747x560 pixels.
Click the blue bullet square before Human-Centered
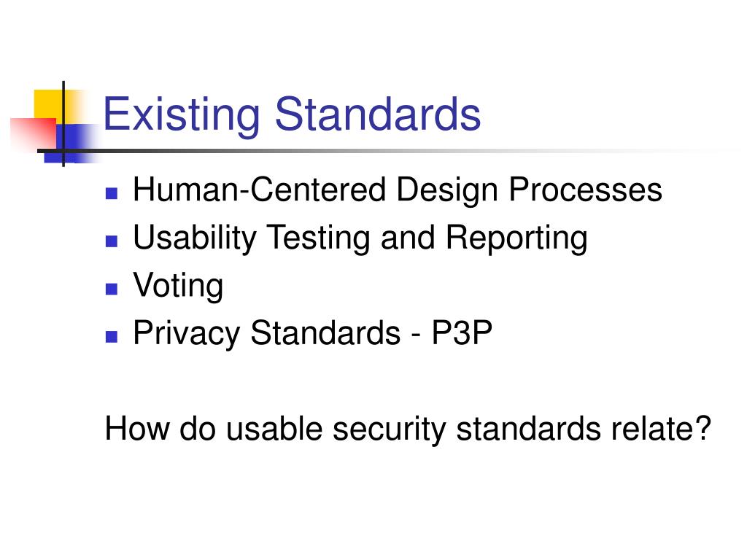(112, 193)
